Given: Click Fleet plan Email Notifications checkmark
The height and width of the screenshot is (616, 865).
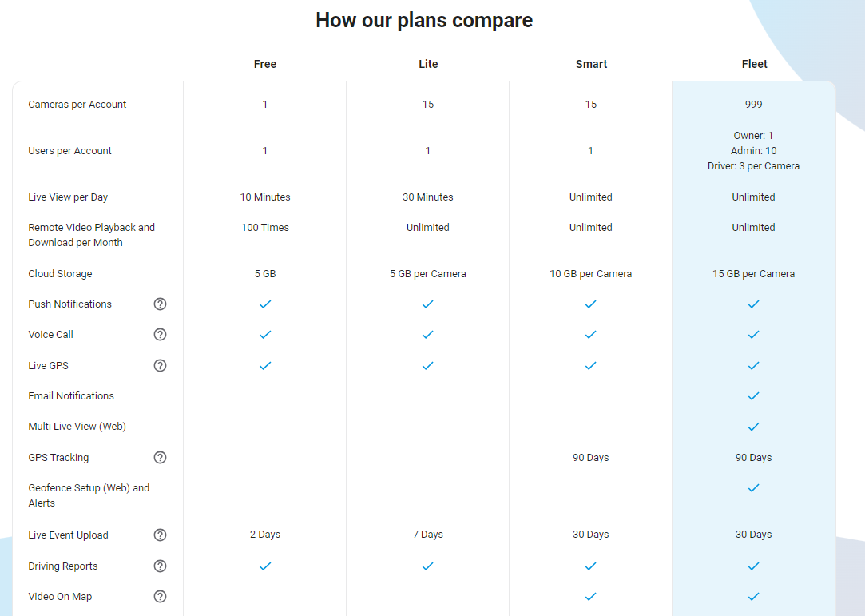Looking at the screenshot, I should click(753, 396).
